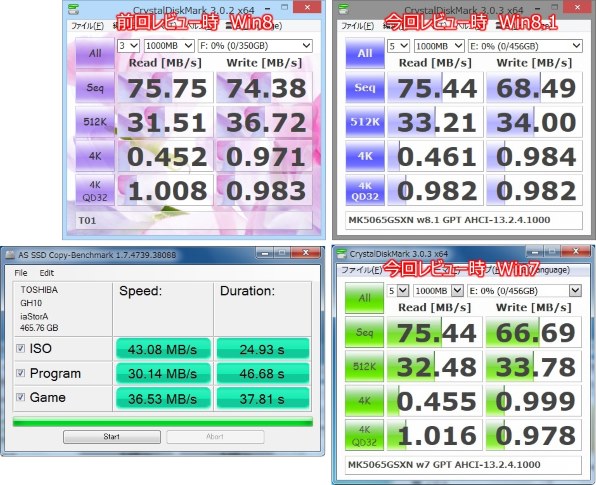Click the blue Seq button in Win8.1 window
596x485 pixels.
(365, 88)
